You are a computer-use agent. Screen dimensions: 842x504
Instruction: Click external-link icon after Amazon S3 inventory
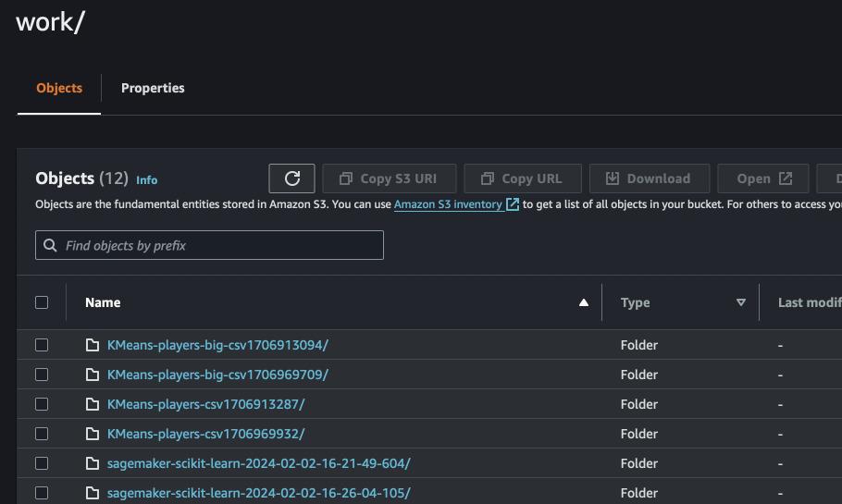(x=513, y=204)
